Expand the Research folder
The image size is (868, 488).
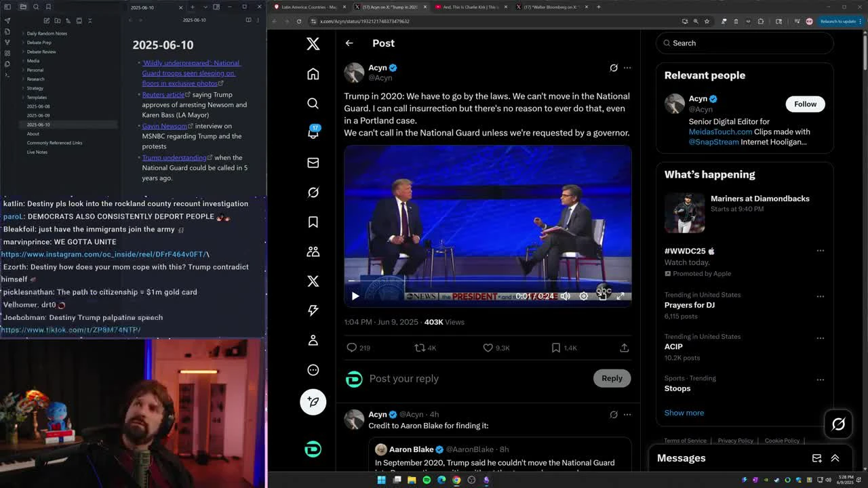click(36, 79)
